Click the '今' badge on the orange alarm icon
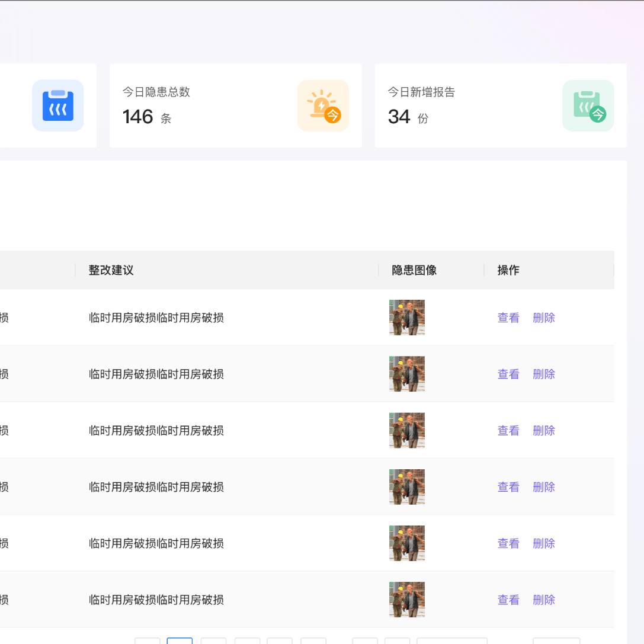644x644 pixels. coord(332,114)
